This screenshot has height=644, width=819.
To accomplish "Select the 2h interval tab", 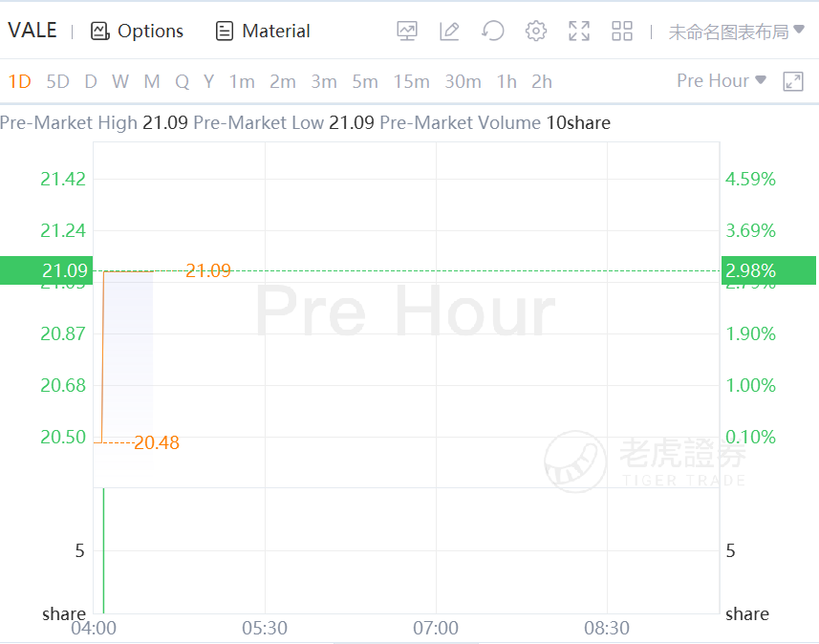I will [x=542, y=81].
